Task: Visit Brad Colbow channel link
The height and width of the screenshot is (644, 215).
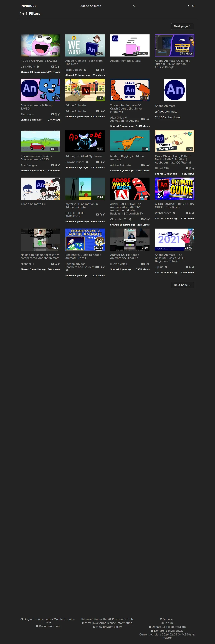Action: [x=74, y=70]
